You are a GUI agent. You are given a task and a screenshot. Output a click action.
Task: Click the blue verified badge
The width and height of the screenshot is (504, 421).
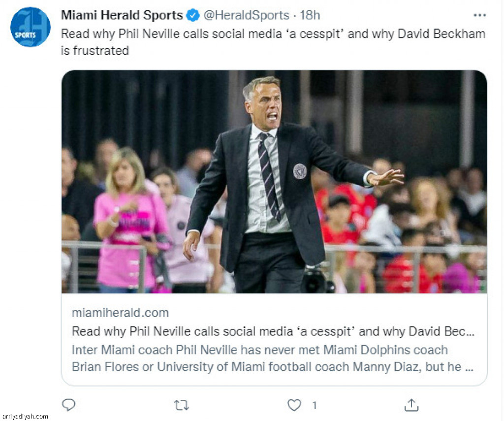[x=193, y=15]
